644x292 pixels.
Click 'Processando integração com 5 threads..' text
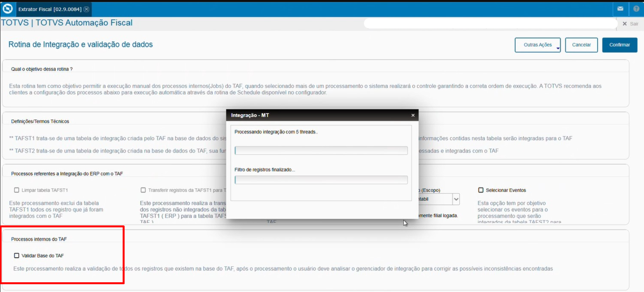pos(276,132)
